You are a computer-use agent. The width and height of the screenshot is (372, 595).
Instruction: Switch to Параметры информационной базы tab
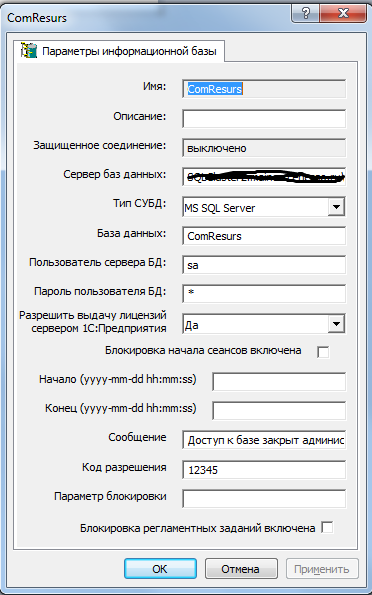coord(121,51)
